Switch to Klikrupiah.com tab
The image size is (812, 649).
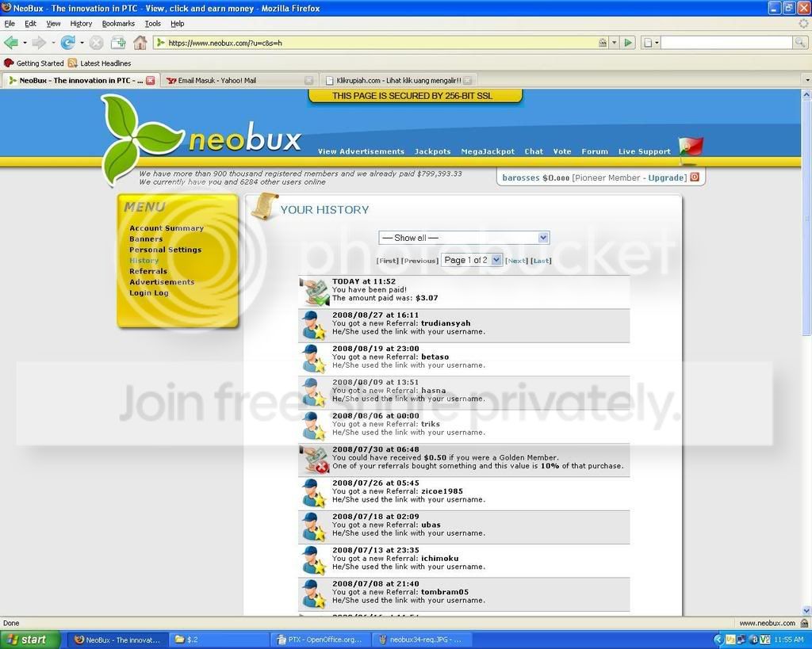pyautogui.click(x=398, y=80)
